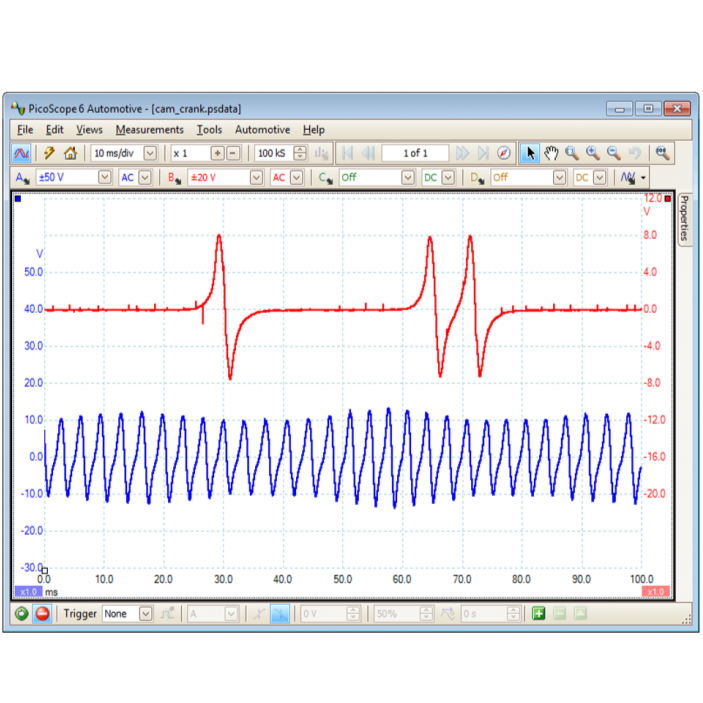
Task: Expand Channel A ±50 V range dropdown
Action: tap(105, 177)
